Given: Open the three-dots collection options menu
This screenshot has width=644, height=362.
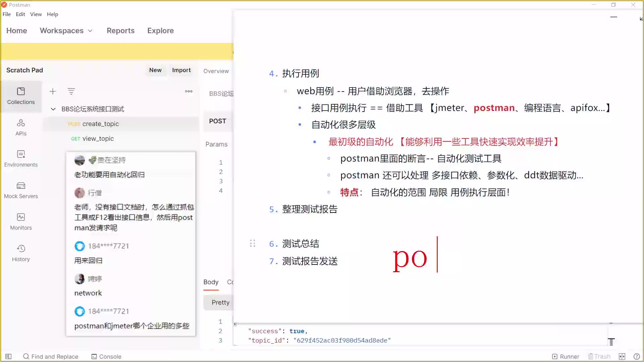Looking at the screenshot, I should pyautogui.click(x=189, y=91).
